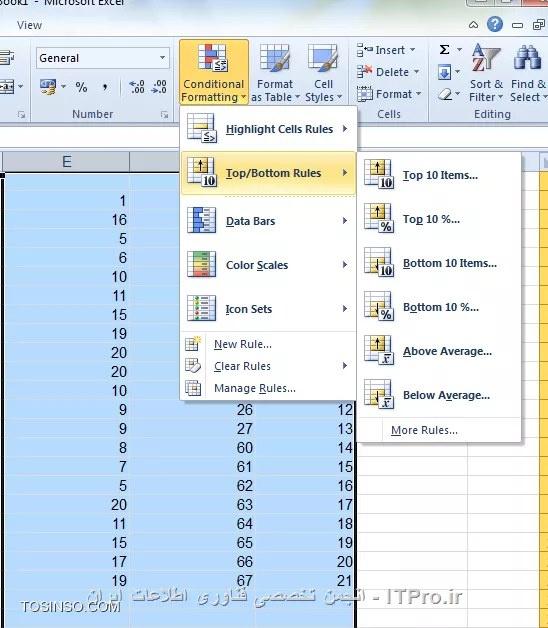The height and width of the screenshot is (628, 548).
Task: Expand Fill dropdown arrow
Action: [457, 72]
